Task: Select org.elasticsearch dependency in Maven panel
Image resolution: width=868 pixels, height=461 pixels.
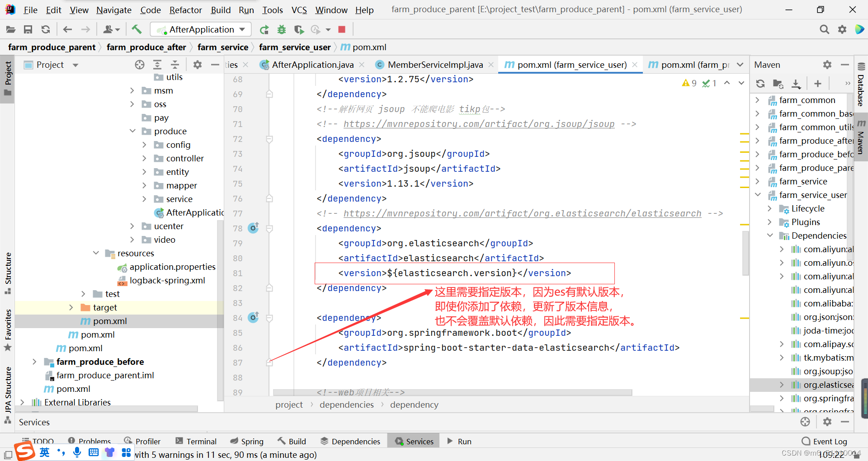Action: (x=822, y=385)
